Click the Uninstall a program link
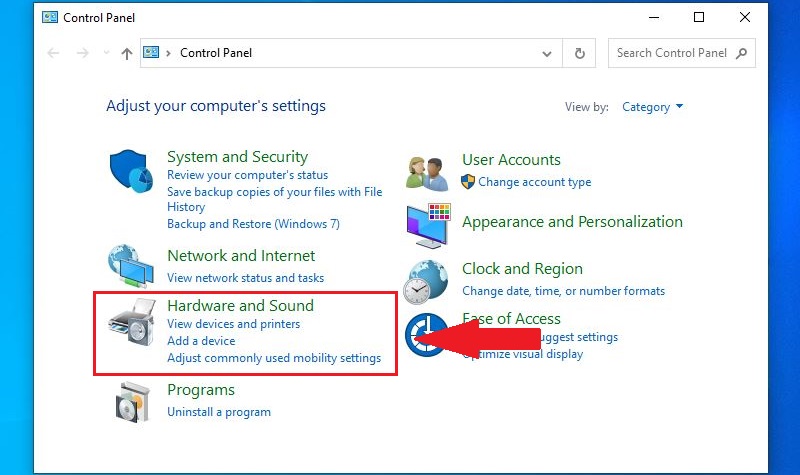The height and width of the screenshot is (475, 800). point(219,412)
